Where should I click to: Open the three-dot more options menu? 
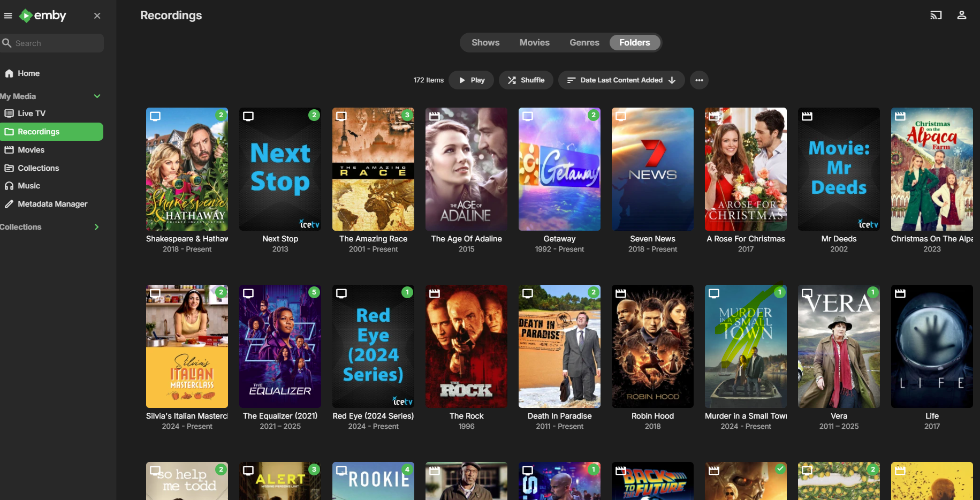tap(699, 80)
